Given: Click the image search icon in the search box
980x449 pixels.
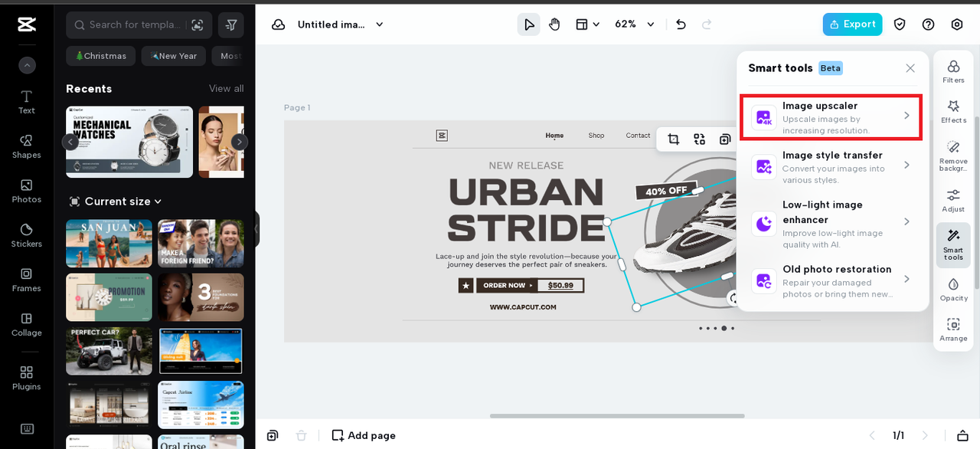Looking at the screenshot, I should [198, 25].
